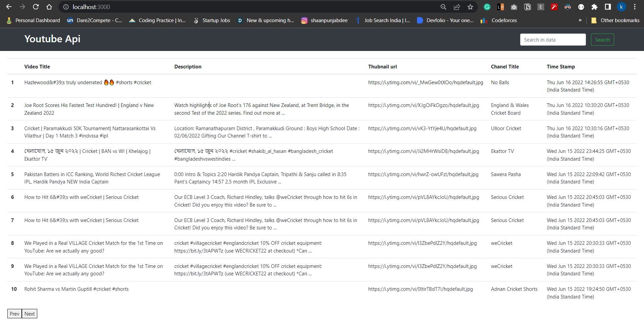Click the browser forward arrow
Screen dimensions: 644x327
point(22,7)
